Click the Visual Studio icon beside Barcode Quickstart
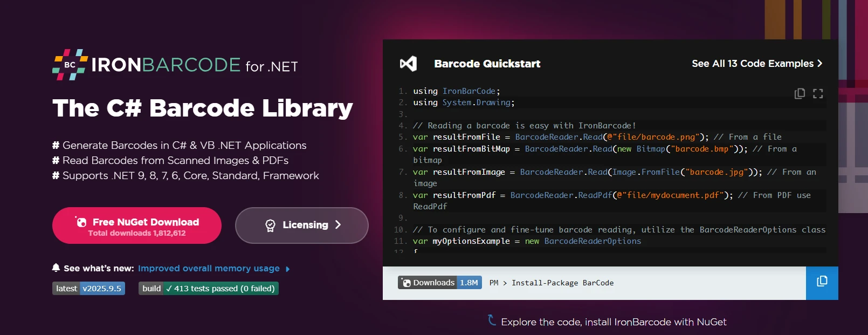This screenshot has height=335, width=868. pyautogui.click(x=408, y=64)
